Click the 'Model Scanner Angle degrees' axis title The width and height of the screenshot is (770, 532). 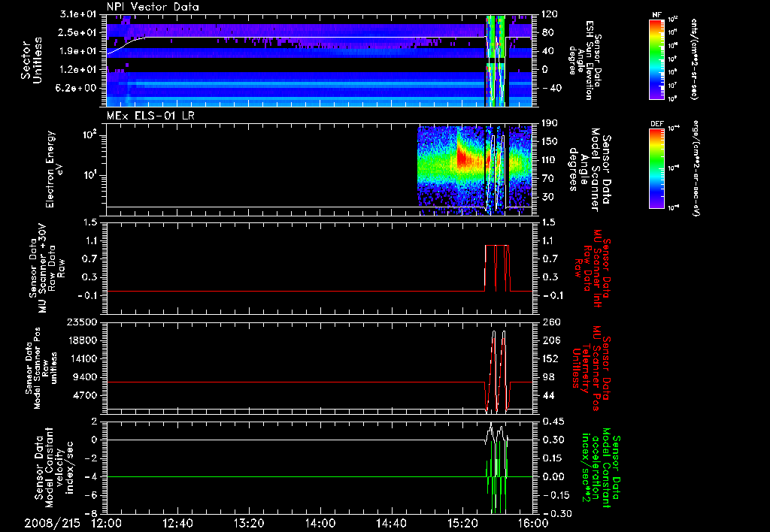pyautogui.click(x=589, y=170)
